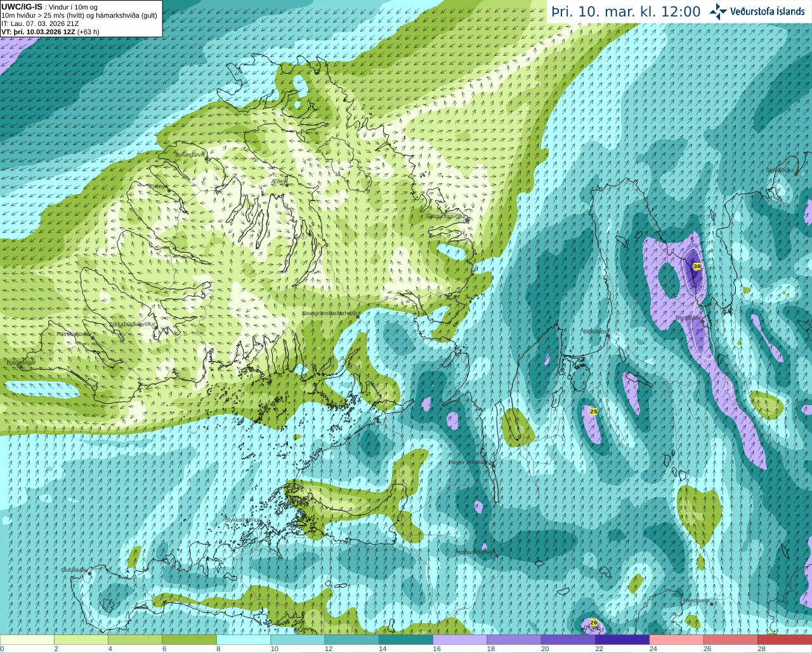This screenshot has width=812, height=653.
Task: Click the 24–26 m/s light pink legend swatch
Action: [677, 640]
